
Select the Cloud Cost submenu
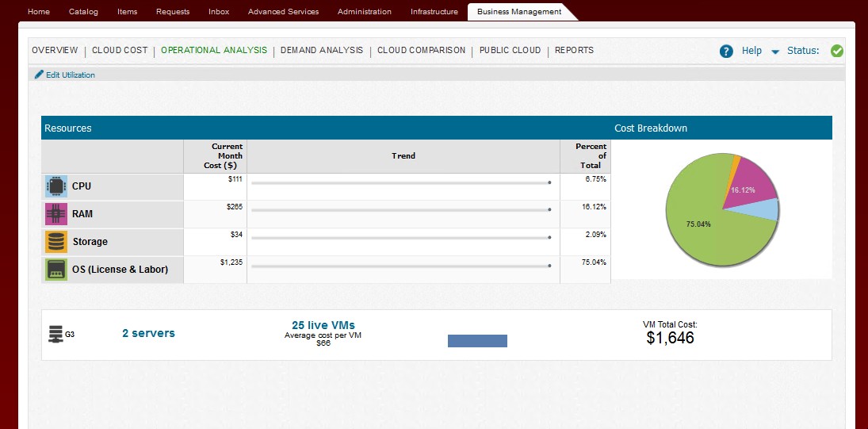tap(120, 50)
